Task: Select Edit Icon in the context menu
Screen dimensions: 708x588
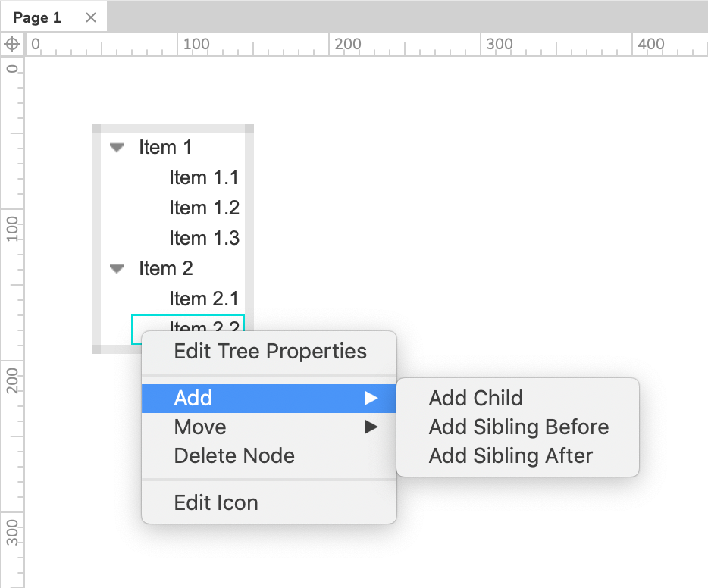Action: [216, 503]
